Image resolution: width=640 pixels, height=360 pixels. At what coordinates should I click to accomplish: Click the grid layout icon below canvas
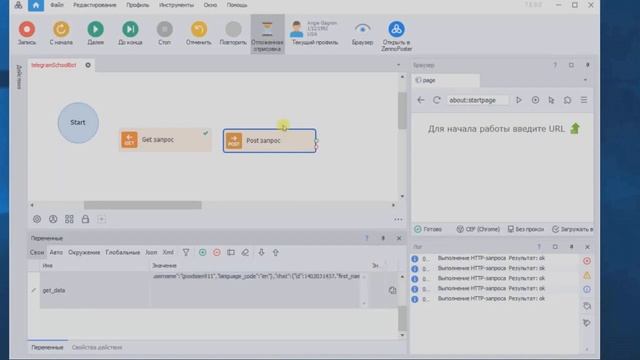[x=69, y=219]
